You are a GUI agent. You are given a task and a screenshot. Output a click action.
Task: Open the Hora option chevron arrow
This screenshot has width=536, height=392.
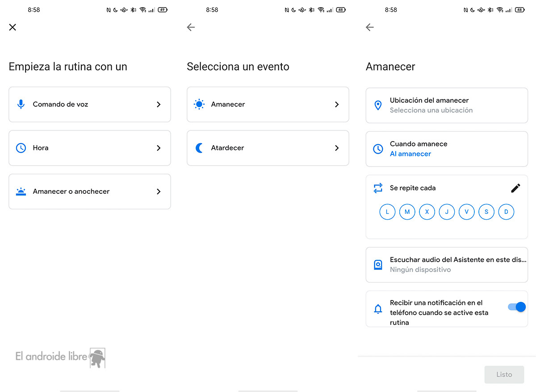(x=159, y=148)
